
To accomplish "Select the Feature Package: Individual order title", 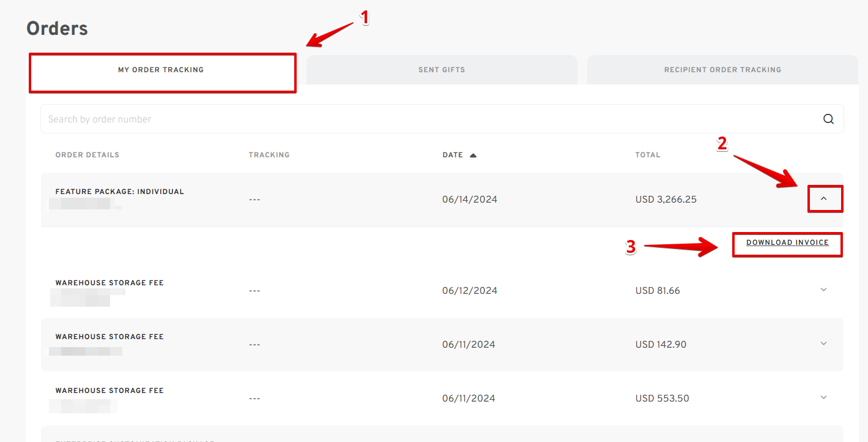I will pyautogui.click(x=120, y=192).
